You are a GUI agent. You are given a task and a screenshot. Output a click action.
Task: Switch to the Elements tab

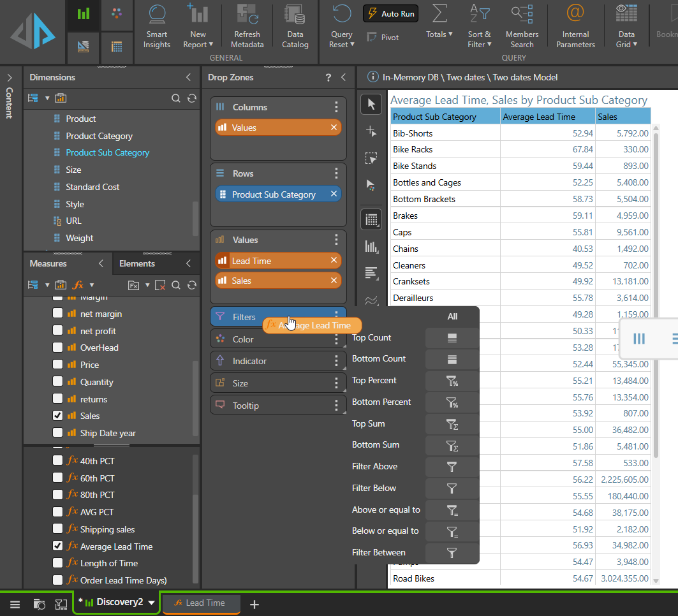click(x=137, y=263)
